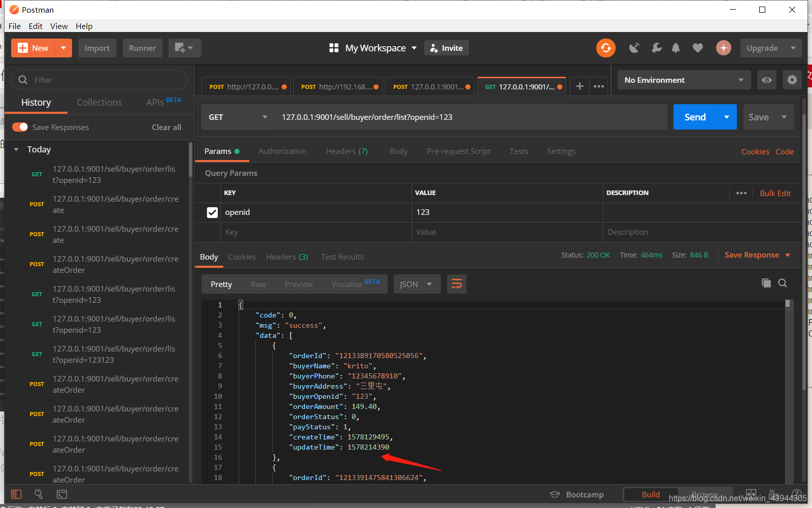The height and width of the screenshot is (508, 812).
Task: Change the GET method dropdown
Action: pos(238,117)
